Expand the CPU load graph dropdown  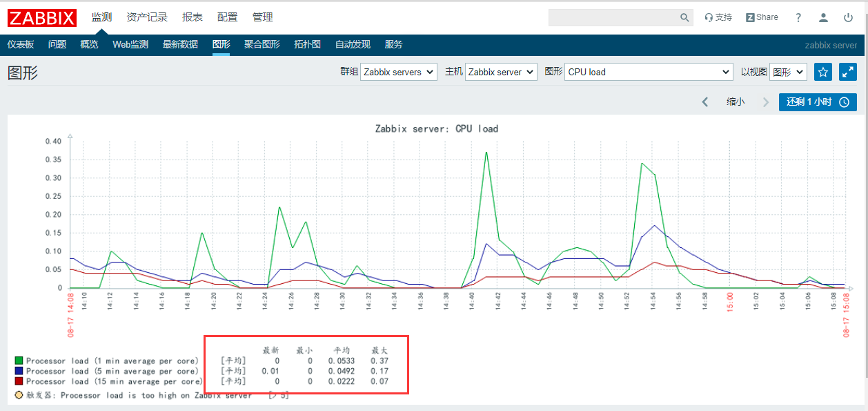click(x=649, y=72)
